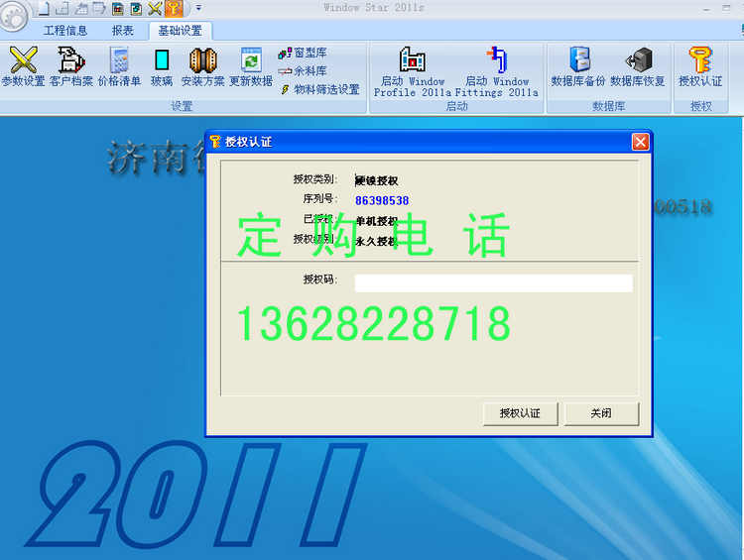Click the 更新数据 update data icon

click(251, 66)
